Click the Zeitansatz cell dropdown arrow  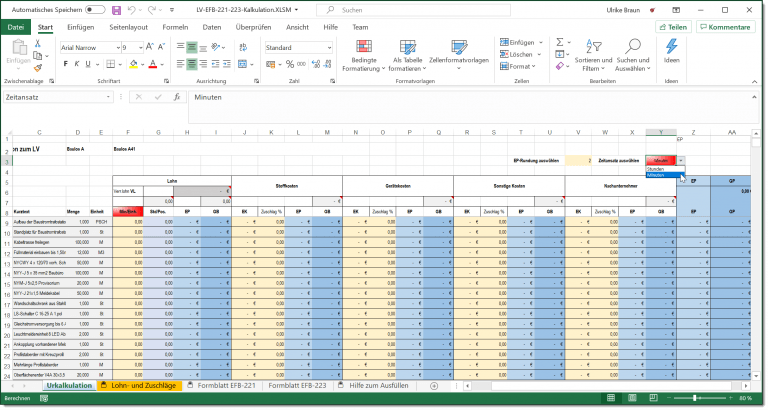pos(681,161)
